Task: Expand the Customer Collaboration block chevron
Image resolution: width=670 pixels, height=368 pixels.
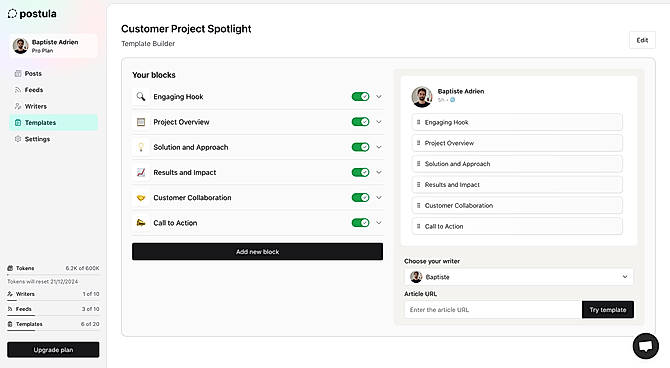Action: coord(379,197)
